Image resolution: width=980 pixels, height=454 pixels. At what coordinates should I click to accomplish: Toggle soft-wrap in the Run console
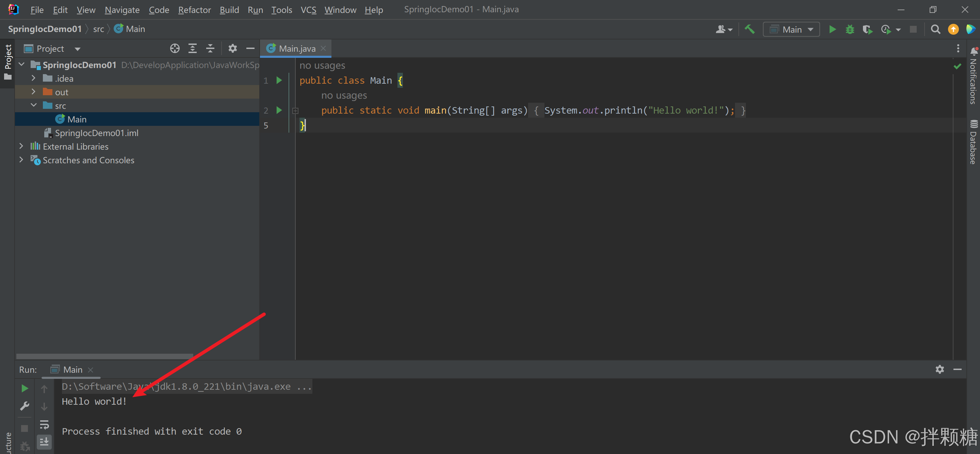(x=44, y=424)
